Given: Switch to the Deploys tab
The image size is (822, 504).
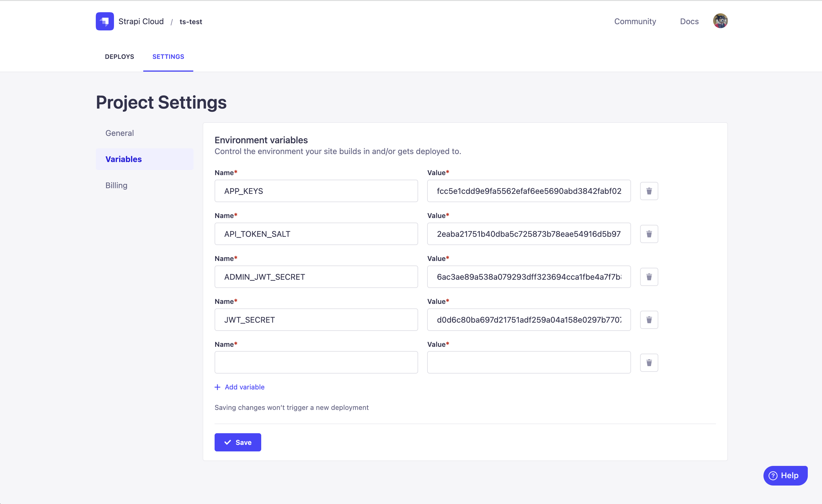Looking at the screenshot, I should [119, 57].
